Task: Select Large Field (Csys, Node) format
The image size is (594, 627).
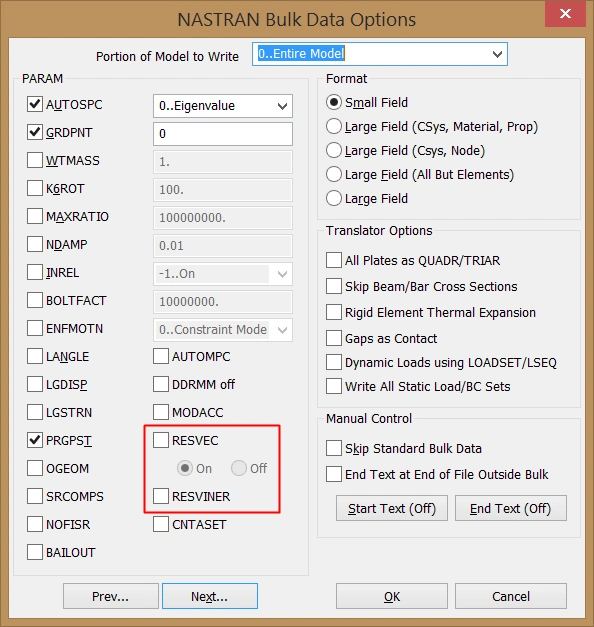Action: click(x=334, y=151)
